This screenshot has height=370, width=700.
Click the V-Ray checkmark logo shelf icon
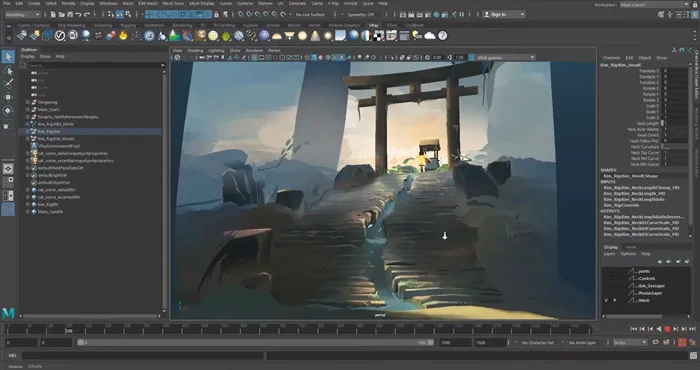coord(60,36)
